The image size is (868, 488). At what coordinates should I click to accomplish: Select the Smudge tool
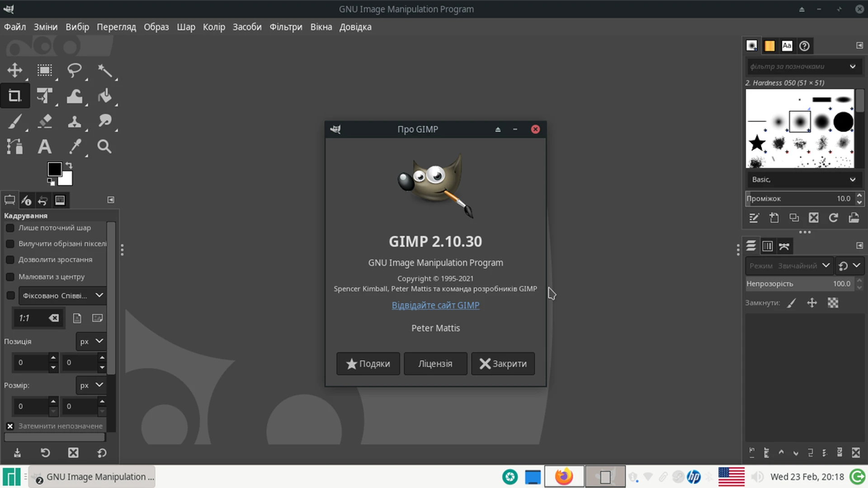pyautogui.click(x=105, y=121)
